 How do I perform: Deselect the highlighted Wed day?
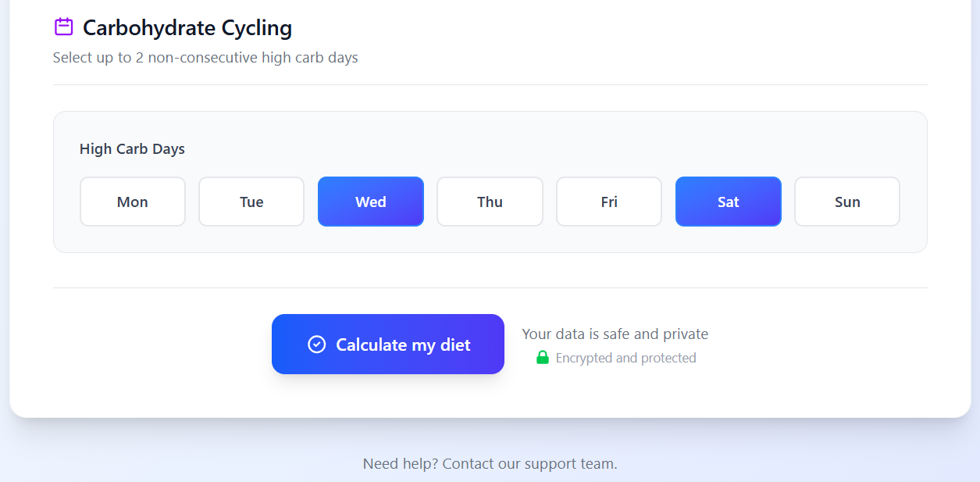(x=371, y=202)
